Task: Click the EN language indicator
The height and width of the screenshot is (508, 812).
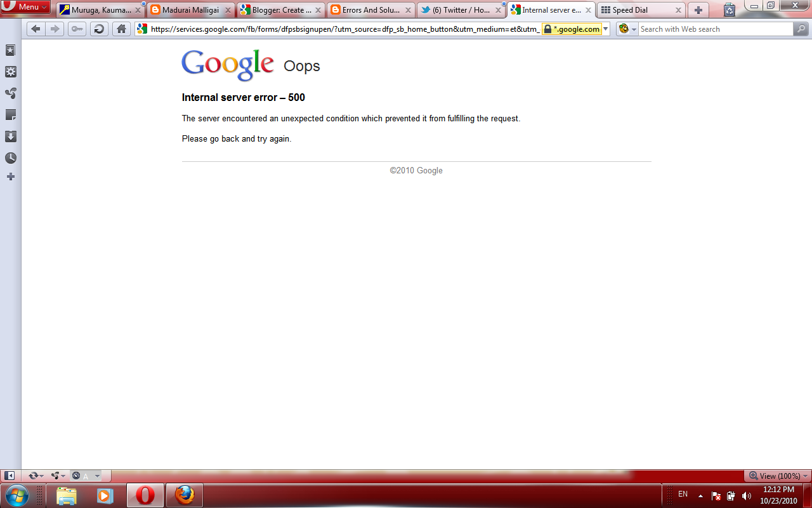Action: (683, 494)
